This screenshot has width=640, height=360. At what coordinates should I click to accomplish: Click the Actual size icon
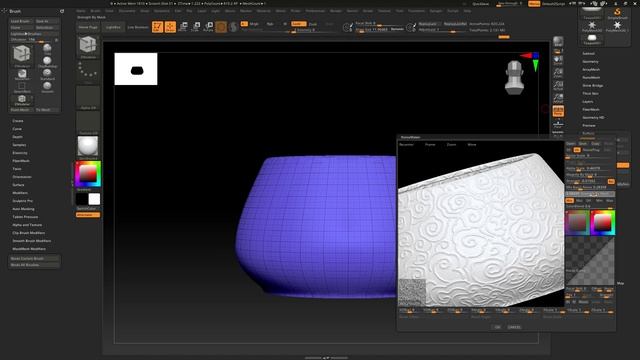coord(558,86)
